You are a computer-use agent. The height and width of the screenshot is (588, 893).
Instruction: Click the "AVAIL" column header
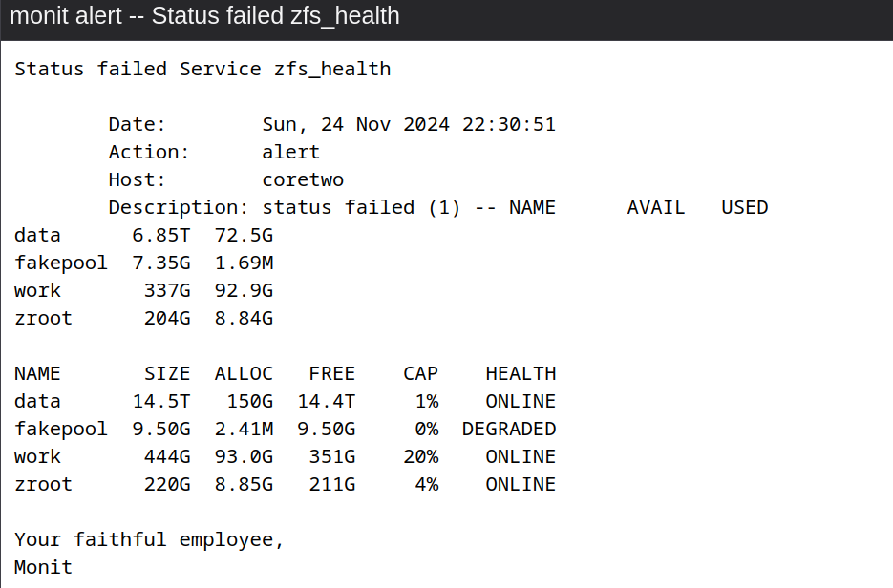656,207
